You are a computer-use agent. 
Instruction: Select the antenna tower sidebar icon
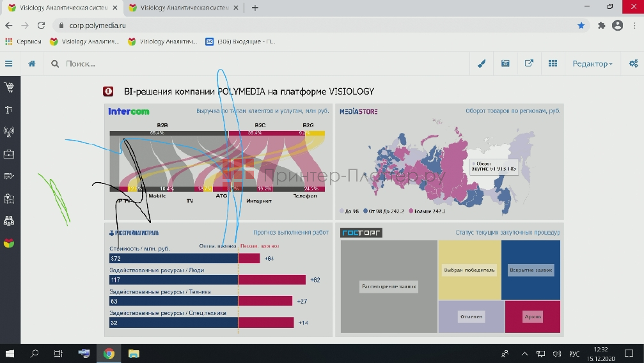(x=9, y=132)
